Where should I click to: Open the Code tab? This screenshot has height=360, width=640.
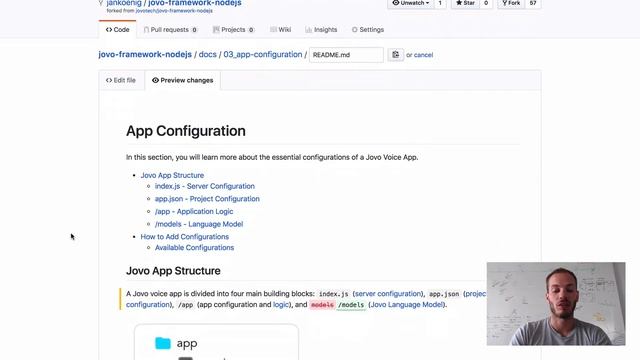118,30
